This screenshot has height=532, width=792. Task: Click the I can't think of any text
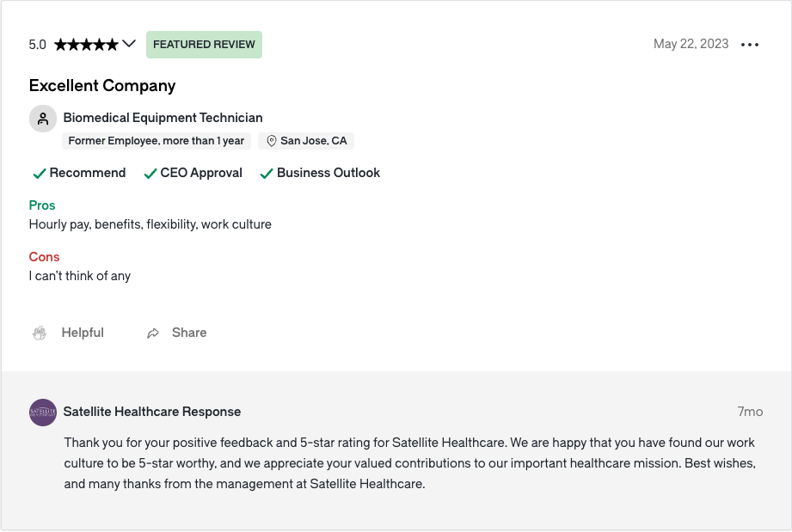click(80, 276)
